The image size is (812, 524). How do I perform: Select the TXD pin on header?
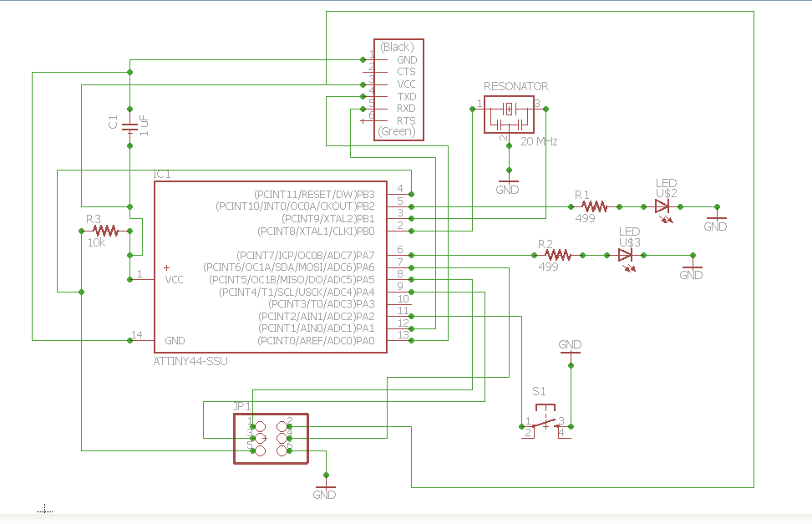pyautogui.click(x=407, y=96)
